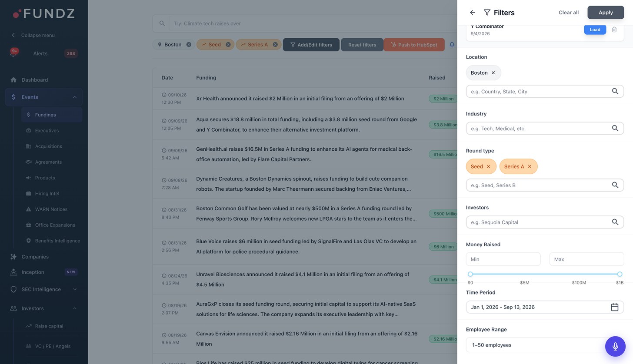The image size is (633, 364).
Task: Click the Money Raised minimum slider handle
Action: pos(470,274)
